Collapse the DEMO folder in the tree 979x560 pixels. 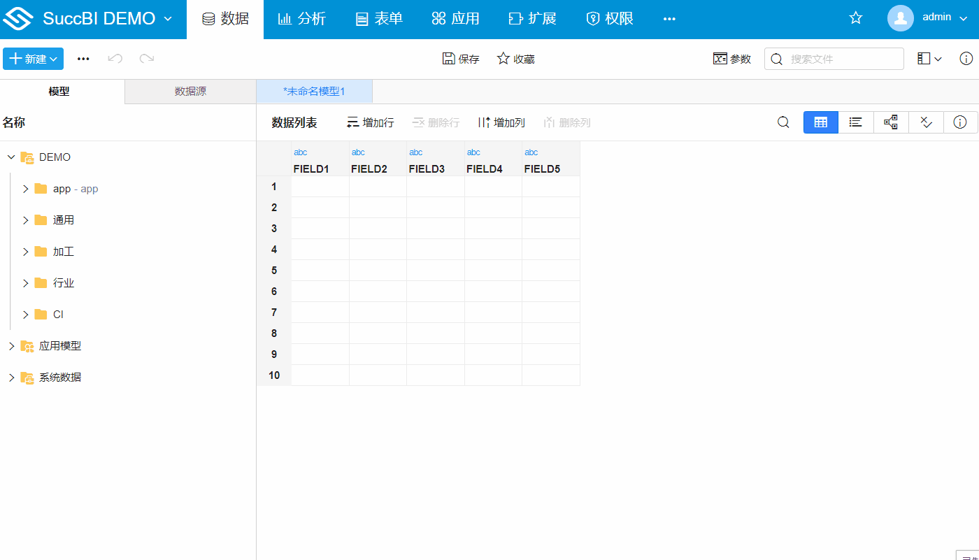tap(11, 157)
